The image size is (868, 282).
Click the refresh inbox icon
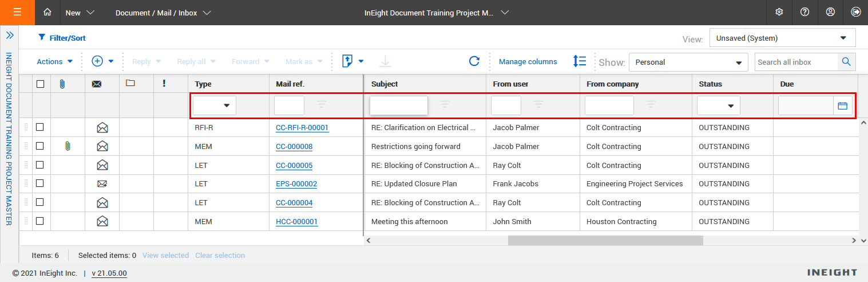474,61
